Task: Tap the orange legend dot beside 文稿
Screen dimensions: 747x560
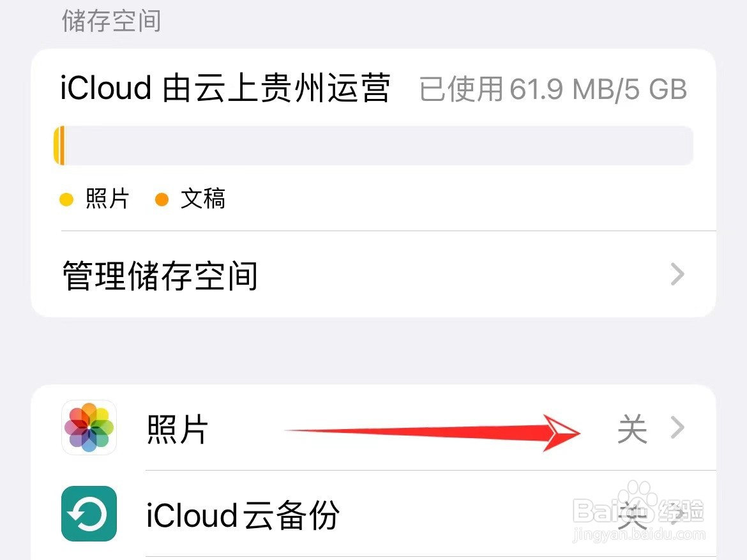Action: coord(162,199)
